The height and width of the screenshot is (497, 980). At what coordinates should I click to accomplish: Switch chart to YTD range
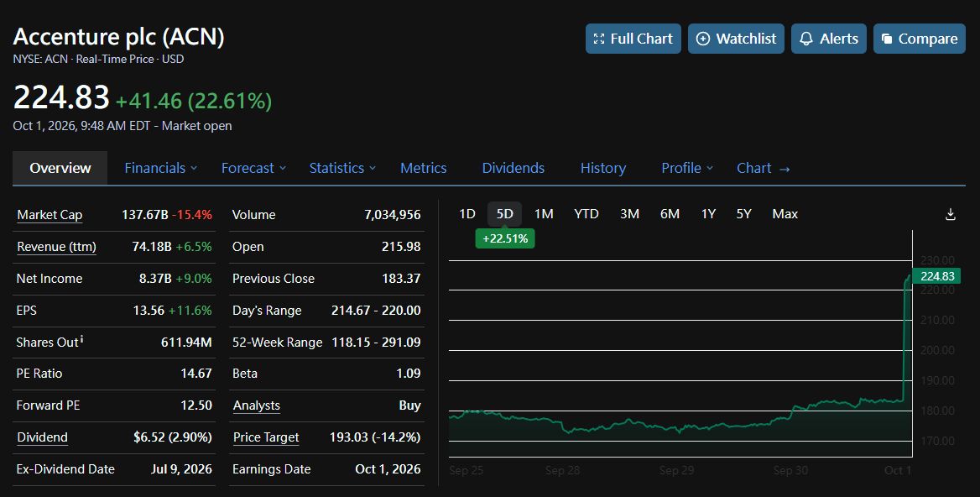(586, 214)
